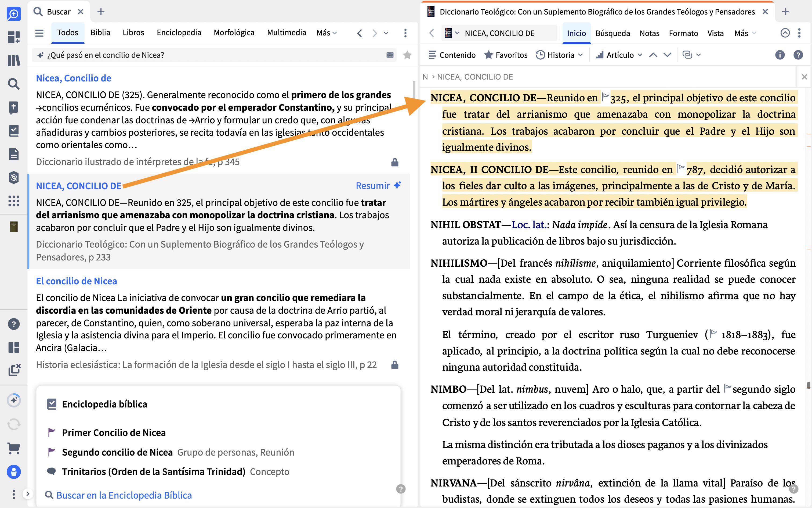Expand the Artículo navigation dropdown
812x508 pixels.
619,55
